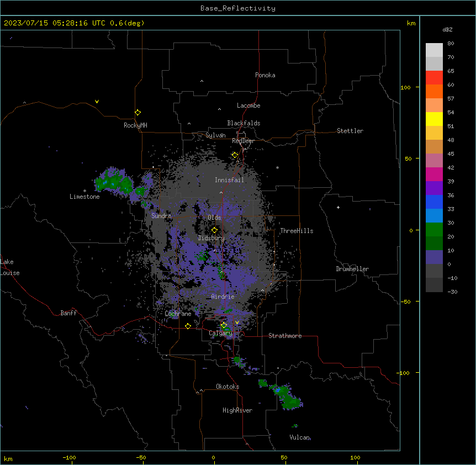The image size is (476, 465).
Task: Pick the dark green 10-20 dBZ swatch
Action: pos(434,244)
